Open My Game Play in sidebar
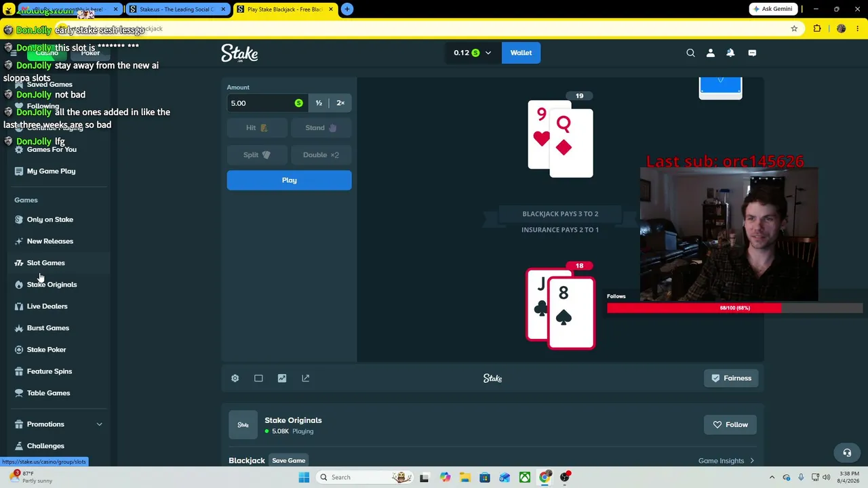The image size is (868, 488). pyautogui.click(x=51, y=171)
